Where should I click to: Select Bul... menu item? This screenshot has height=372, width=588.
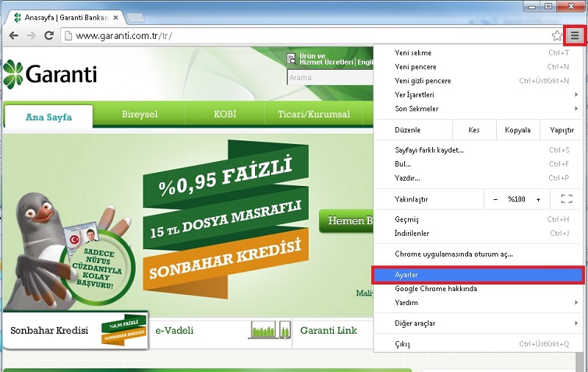coord(478,164)
